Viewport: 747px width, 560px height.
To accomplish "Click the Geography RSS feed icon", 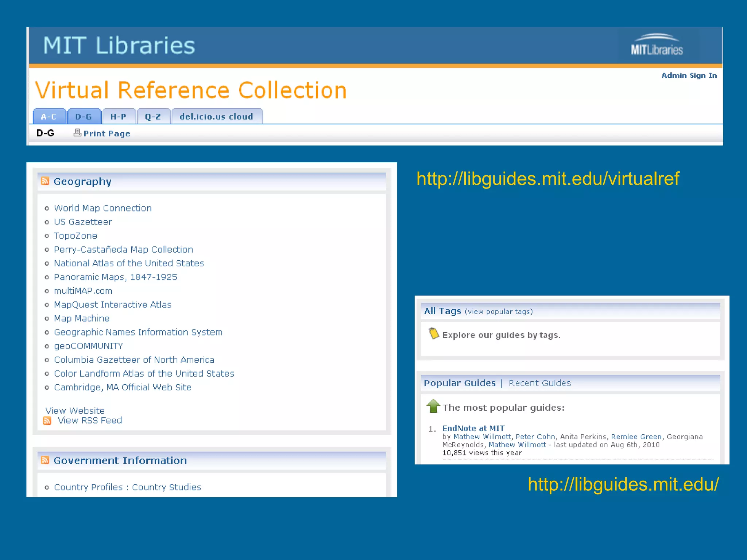I will (x=45, y=181).
